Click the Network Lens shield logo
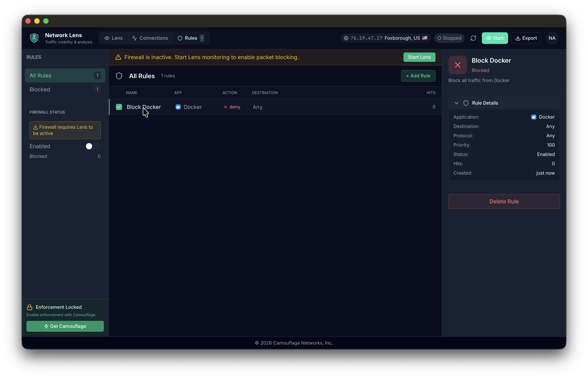588x378 pixels. (34, 38)
